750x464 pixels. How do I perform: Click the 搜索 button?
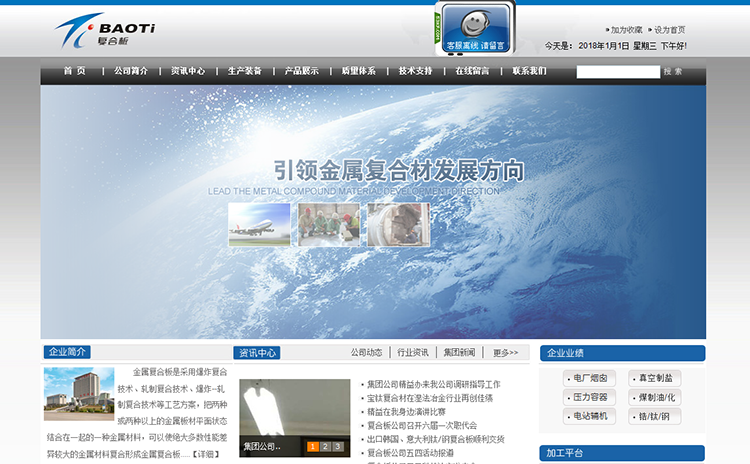point(673,71)
